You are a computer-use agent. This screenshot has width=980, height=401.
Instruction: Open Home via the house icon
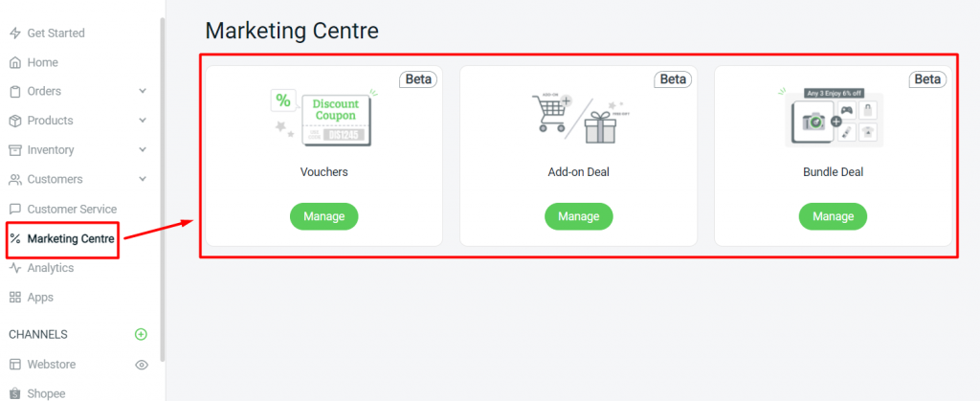pyautogui.click(x=15, y=62)
